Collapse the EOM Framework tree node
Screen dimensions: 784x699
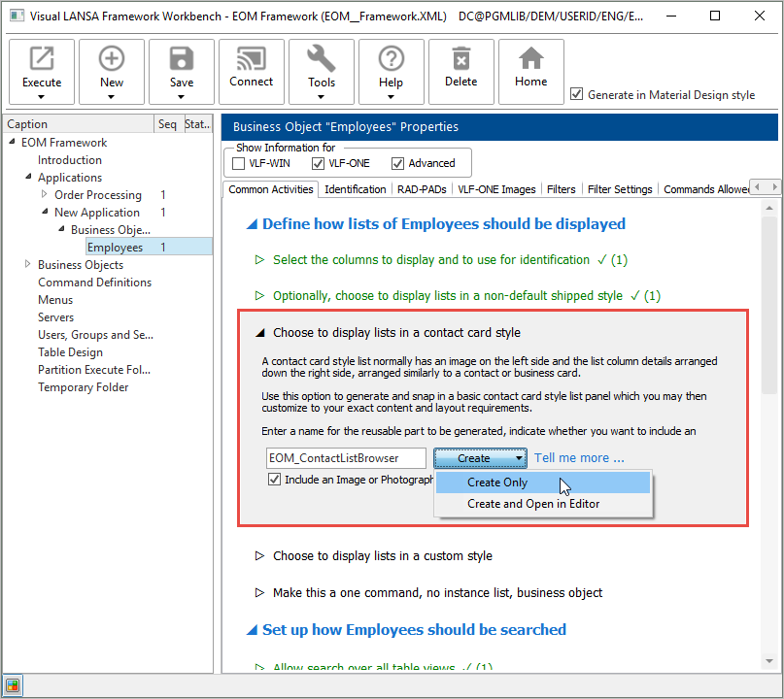click(12, 142)
